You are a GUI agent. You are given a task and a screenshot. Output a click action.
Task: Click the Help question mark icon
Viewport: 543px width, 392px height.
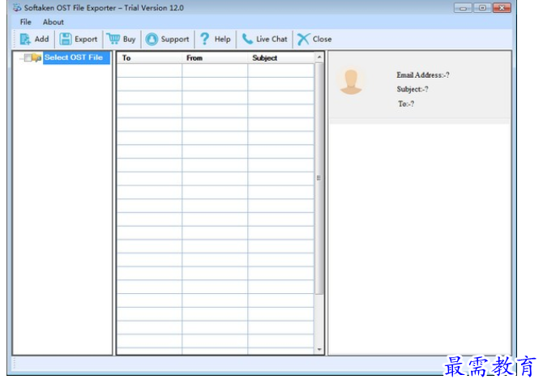[205, 39]
